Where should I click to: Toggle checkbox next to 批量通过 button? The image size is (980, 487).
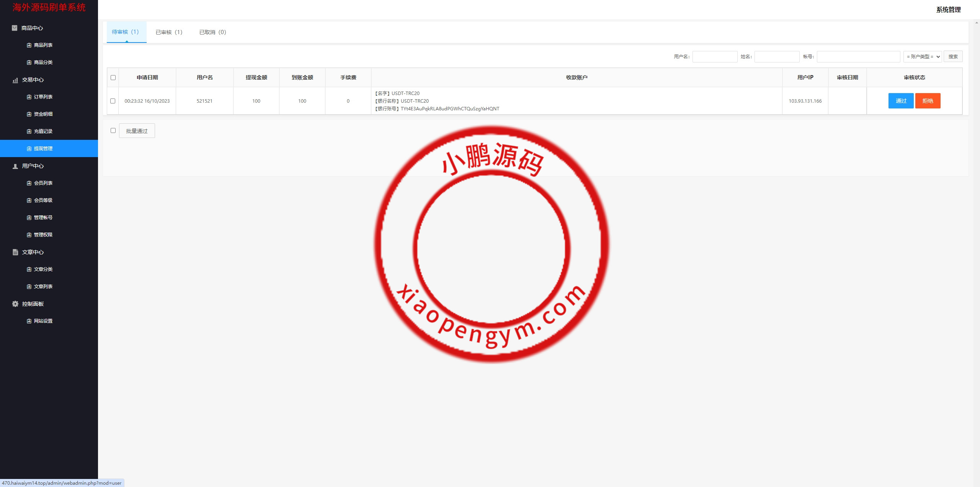click(x=113, y=131)
